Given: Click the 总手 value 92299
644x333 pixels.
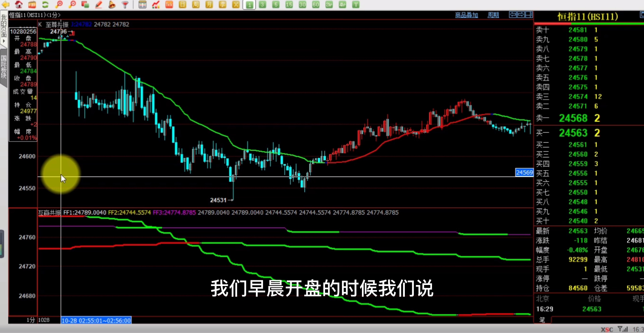Looking at the screenshot, I should click(x=578, y=259).
